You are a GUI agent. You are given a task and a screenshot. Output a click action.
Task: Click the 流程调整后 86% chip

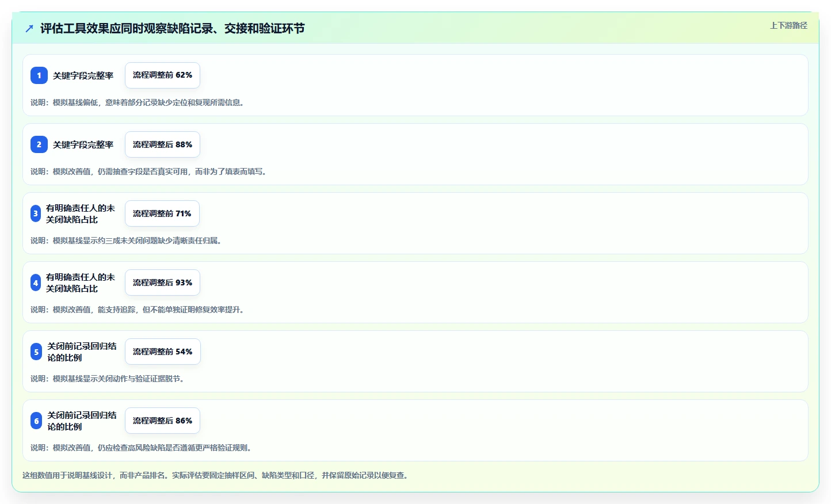[163, 421]
